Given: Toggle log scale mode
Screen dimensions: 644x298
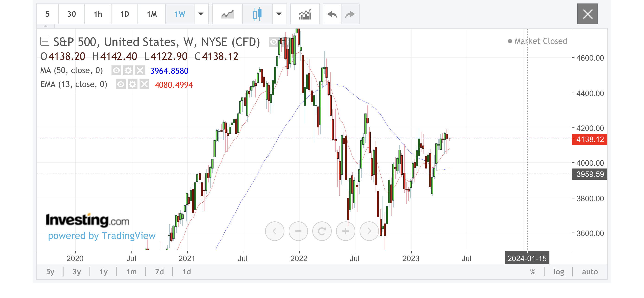Looking at the screenshot, I should (x=558, y=272).
